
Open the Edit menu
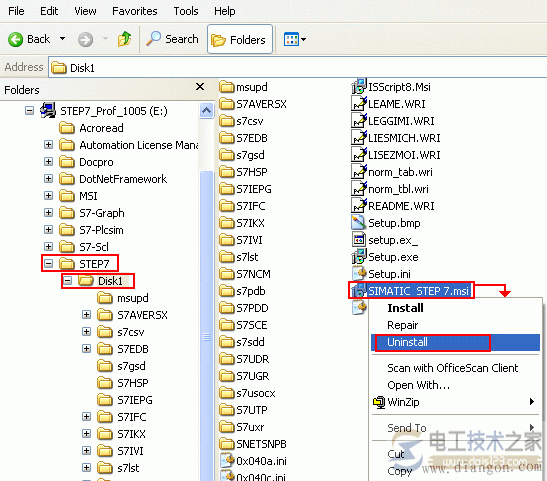click(49, 11)
